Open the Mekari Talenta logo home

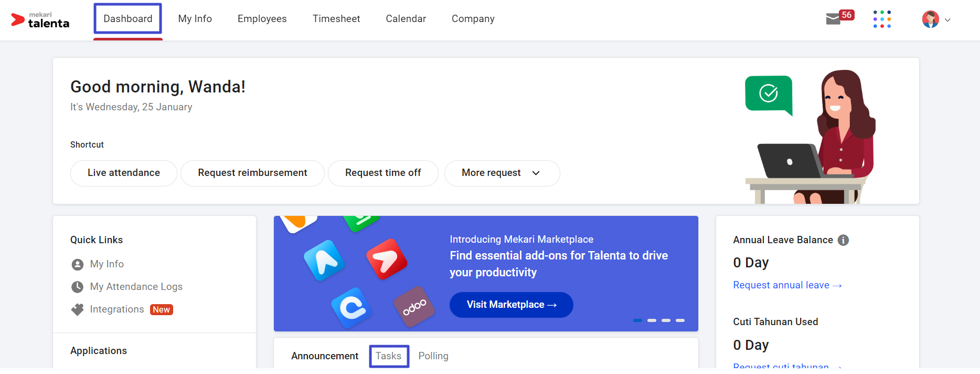[x=40, y=20]
